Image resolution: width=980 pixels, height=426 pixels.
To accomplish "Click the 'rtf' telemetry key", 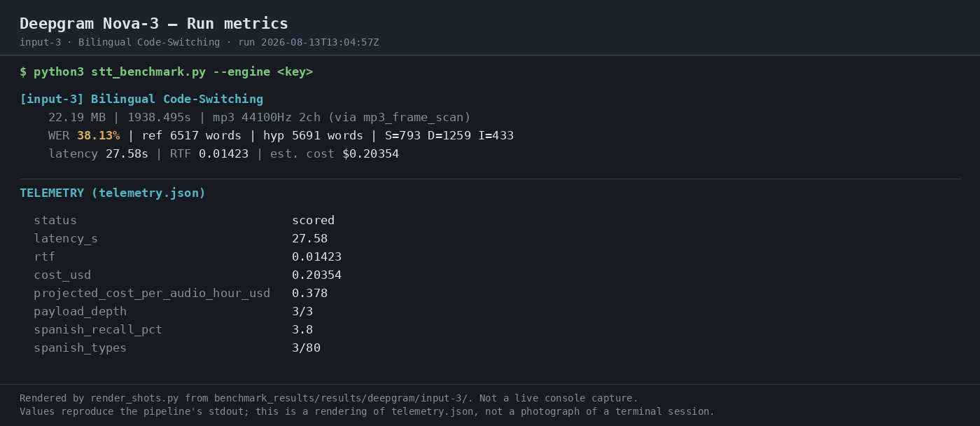I will [x=44, y=257].
